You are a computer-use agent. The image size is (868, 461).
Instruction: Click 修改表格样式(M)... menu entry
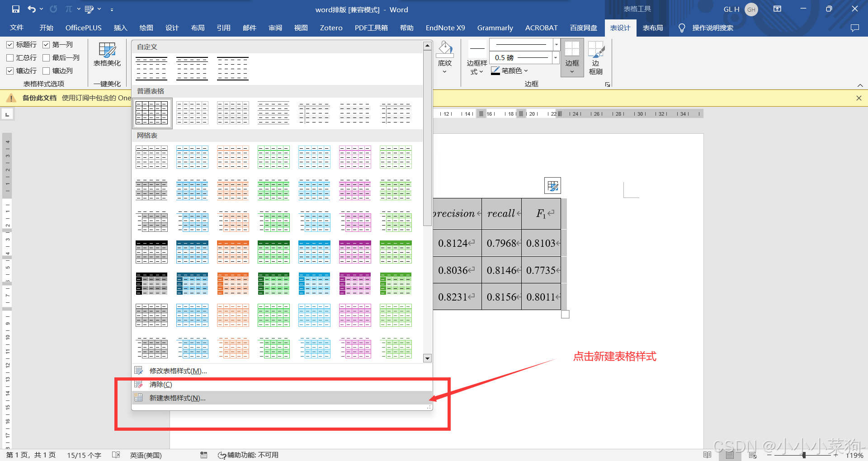(282, 371)
